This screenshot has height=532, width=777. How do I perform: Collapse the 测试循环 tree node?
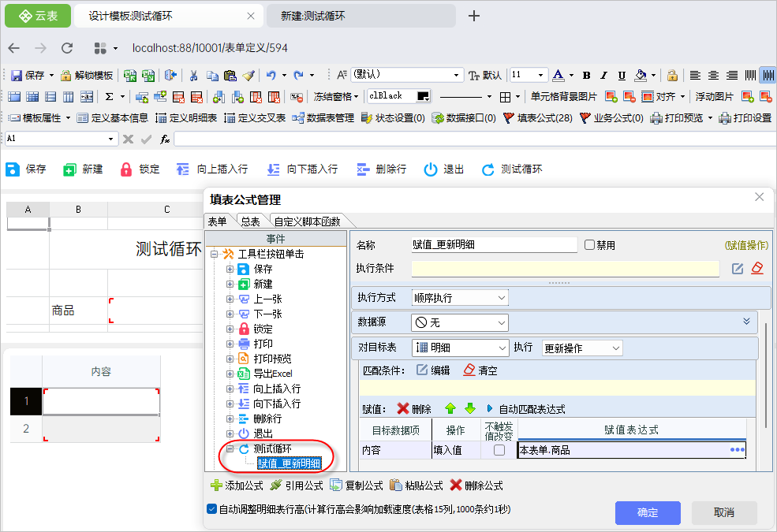point(230,449)
